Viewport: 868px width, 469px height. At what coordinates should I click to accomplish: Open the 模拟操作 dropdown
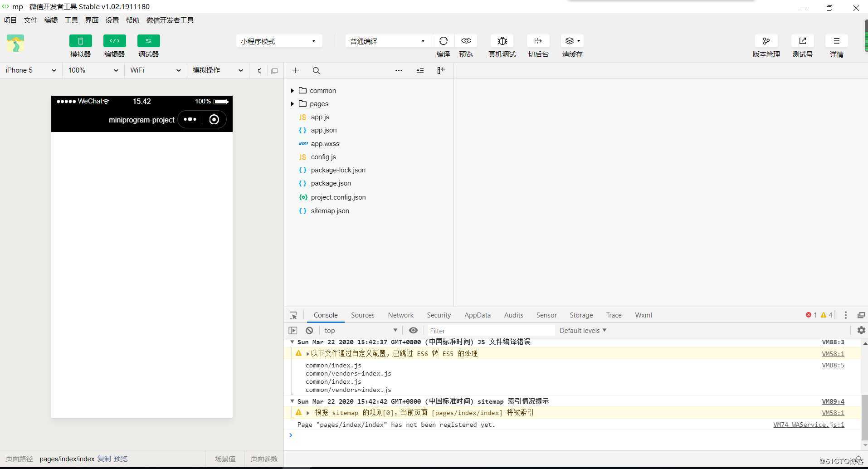(218, 70)
